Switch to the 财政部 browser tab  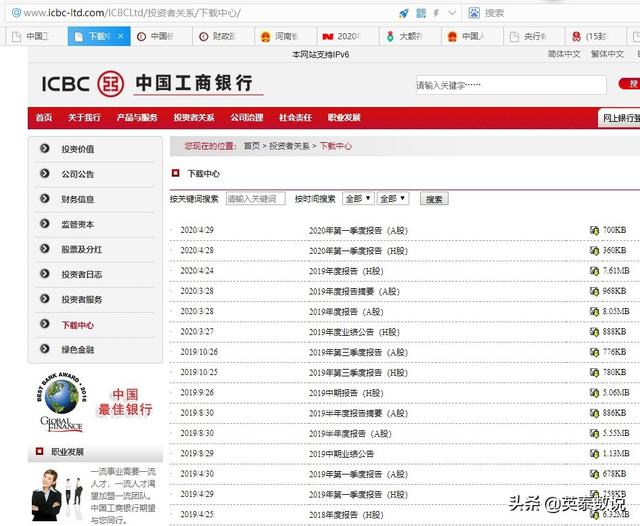click(214, 36)
